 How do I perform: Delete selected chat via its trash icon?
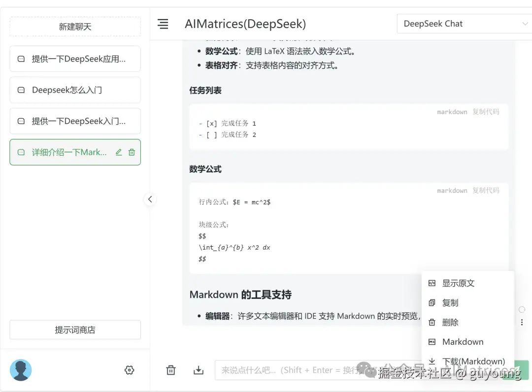point(132,152)
